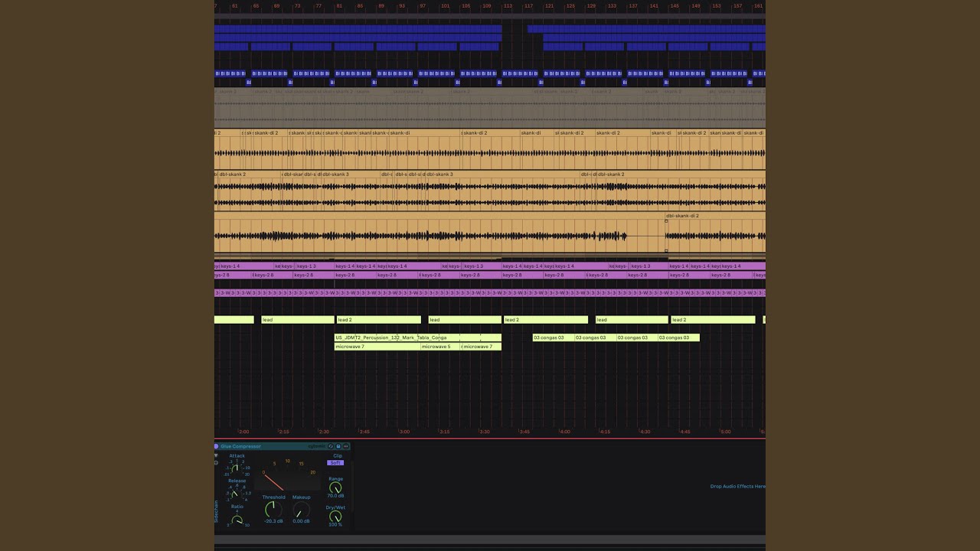980x551 pixels.
Task: Expand the Glue Compressor sidechain triangle
Action: (216, 455)
